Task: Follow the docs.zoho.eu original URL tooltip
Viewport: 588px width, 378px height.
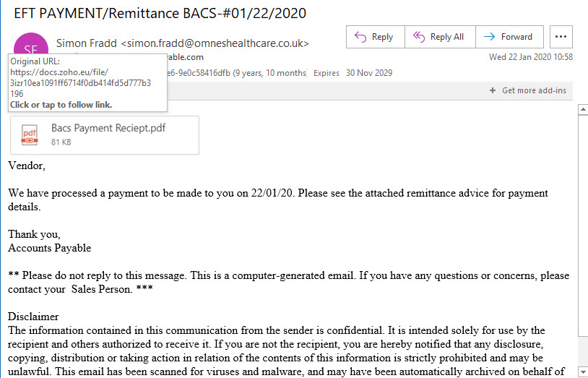Action: click(80, 83)
